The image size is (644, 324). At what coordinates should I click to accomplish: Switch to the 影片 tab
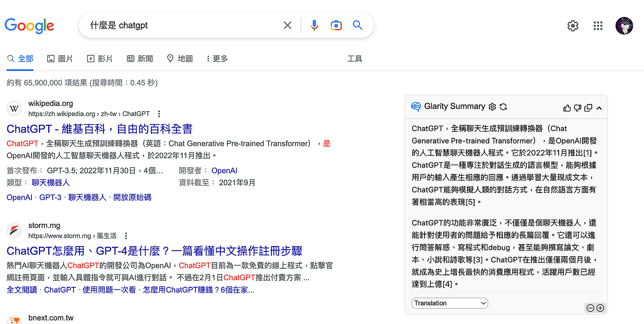pyautogui.click(x=100, y=58)
